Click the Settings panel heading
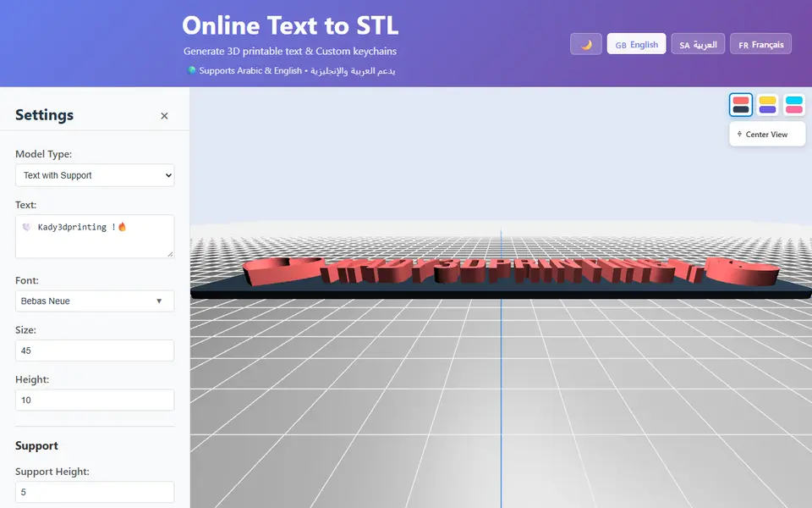 (x=44, y=115)
